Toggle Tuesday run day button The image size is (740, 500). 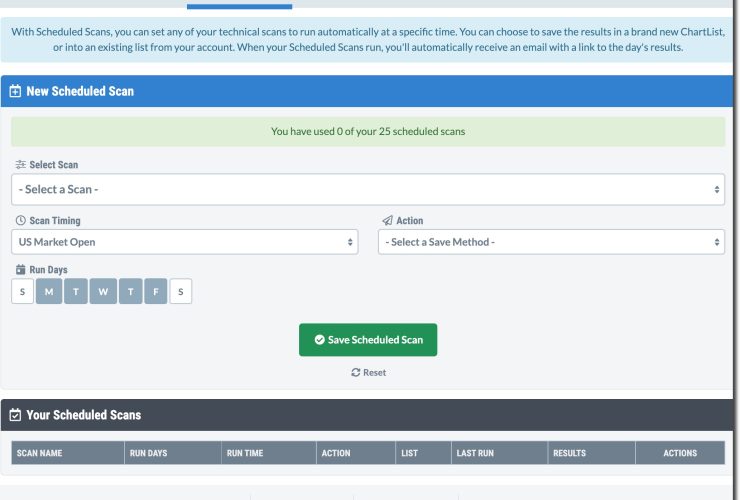click(76, 291)
